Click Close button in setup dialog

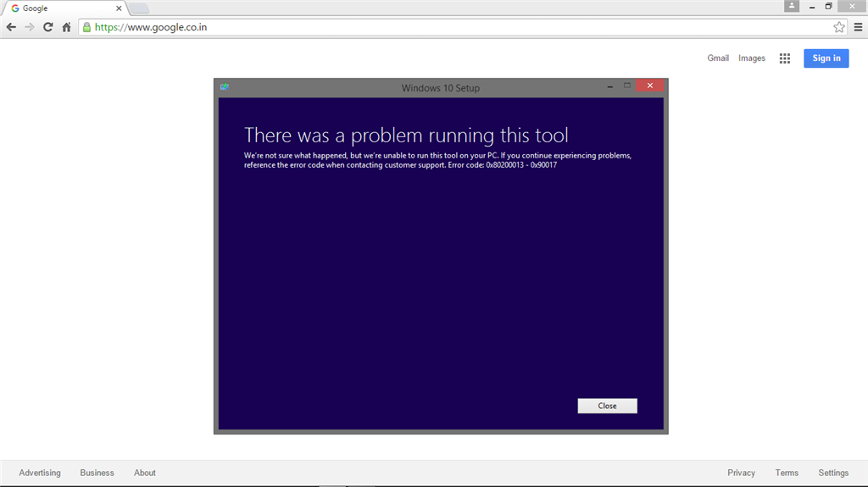click(607, 406)
